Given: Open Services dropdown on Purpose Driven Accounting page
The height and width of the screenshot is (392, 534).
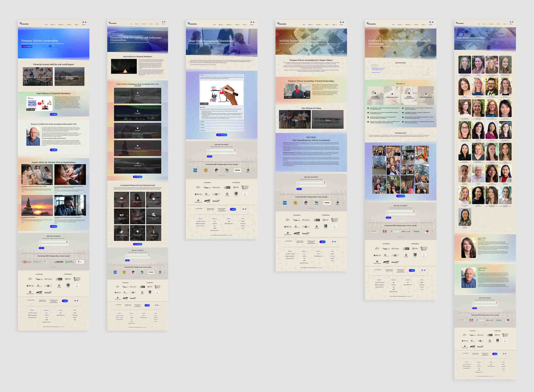Looking at the screenshot, I should (53, 25).
